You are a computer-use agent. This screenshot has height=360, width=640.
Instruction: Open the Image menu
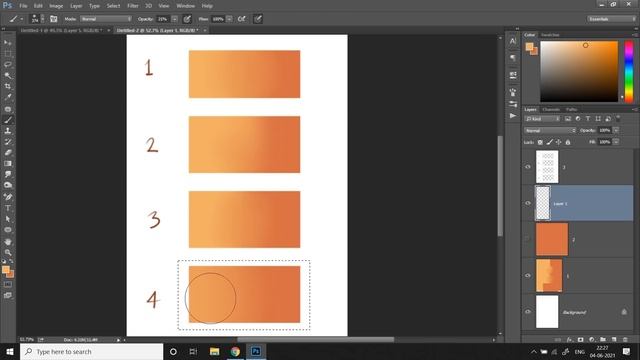[56, 6]
